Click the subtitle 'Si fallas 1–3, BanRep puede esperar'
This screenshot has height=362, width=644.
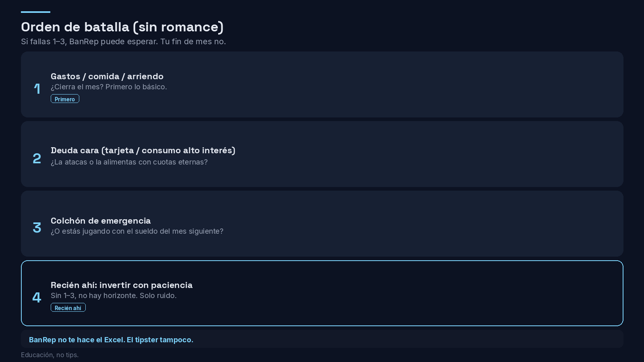(123, 41)
